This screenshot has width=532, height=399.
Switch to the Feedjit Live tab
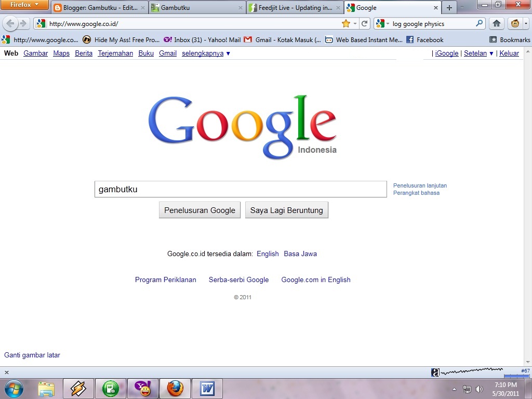pyautogui.click(x=295, y=7)
